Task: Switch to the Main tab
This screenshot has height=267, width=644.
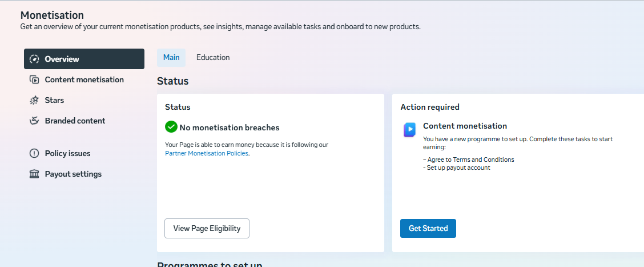Action: [x=171, y=57]
